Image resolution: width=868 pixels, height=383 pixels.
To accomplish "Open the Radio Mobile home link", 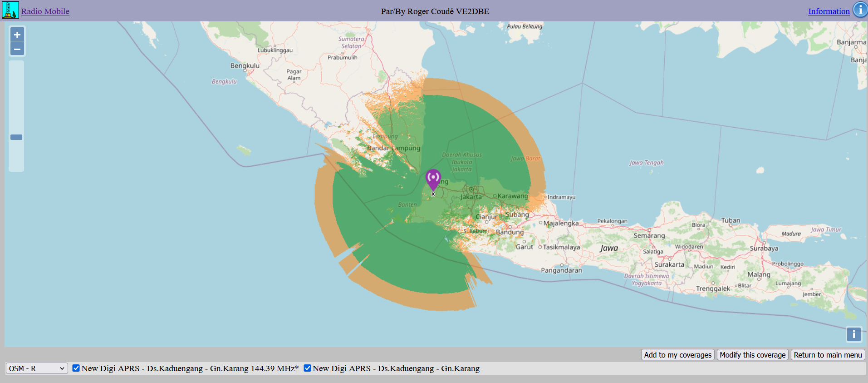I will (45, 11).
